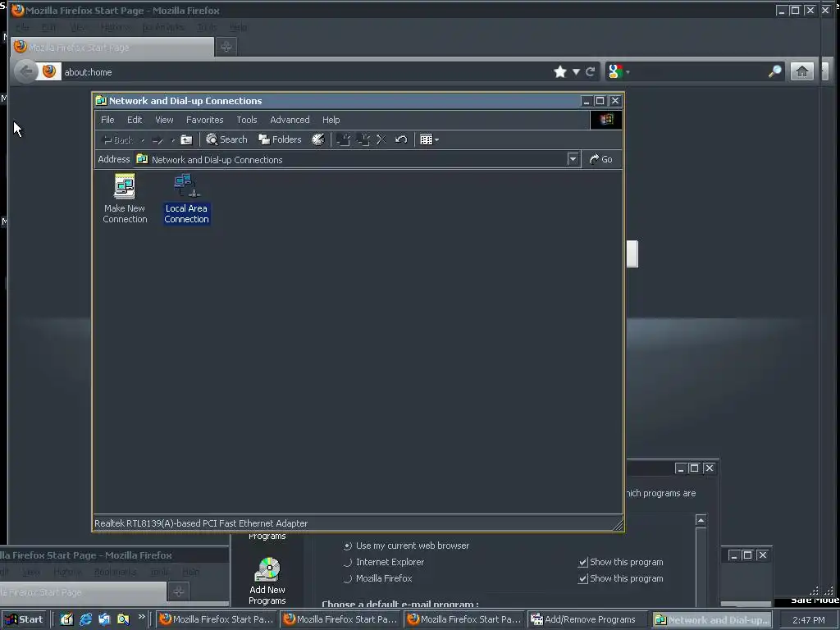Click the Network and Dial-up taskbar button
The image size is (840, 630).
[x=713, y=620]
